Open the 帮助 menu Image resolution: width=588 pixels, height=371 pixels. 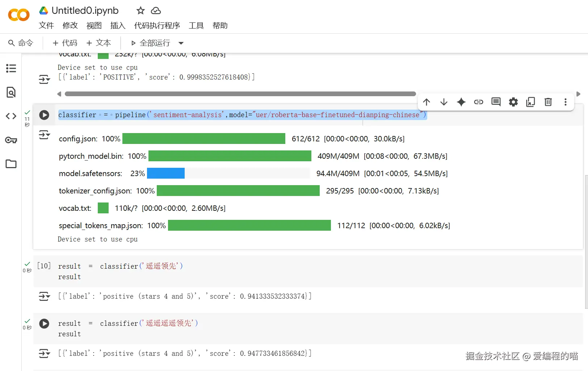220,25
